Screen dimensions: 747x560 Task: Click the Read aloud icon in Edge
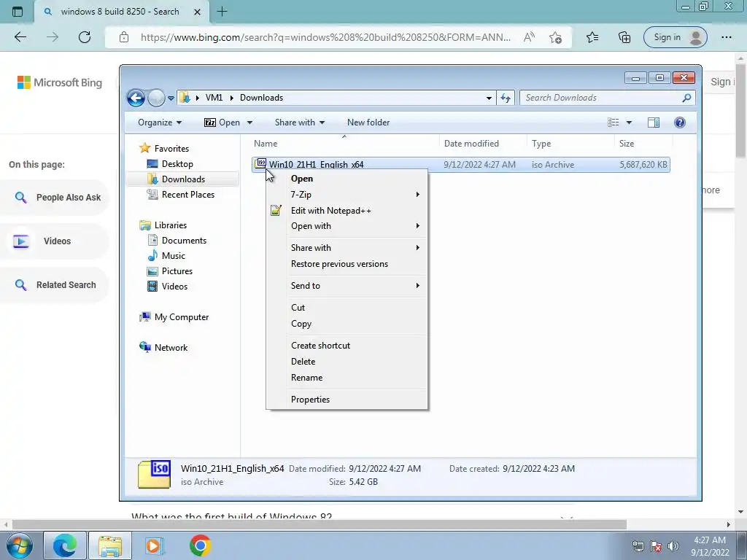tap(529, 37)
